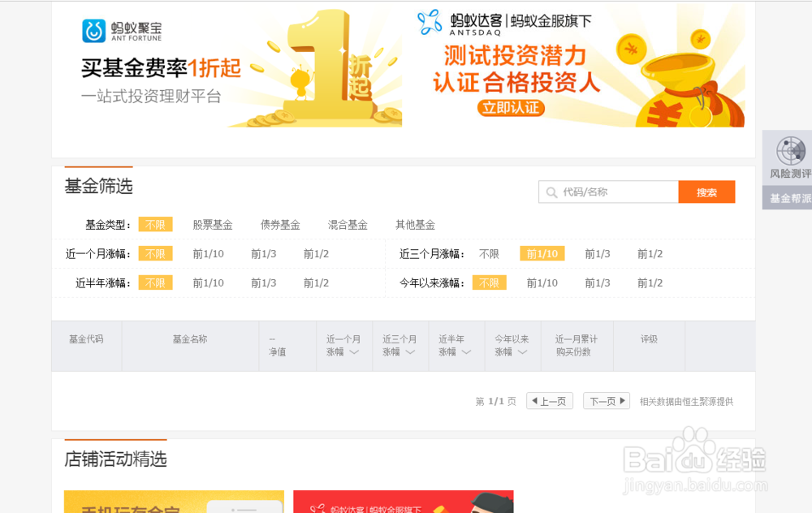The width and height of the screenshot is (812, 513).
Task: Open the risk assessment radar icon
Action: 790,151
